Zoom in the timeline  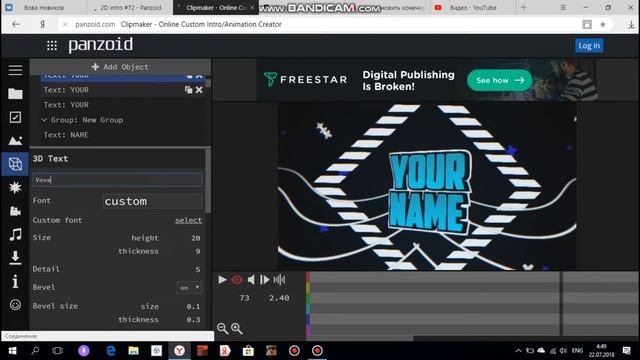click(x=237, y=328)
